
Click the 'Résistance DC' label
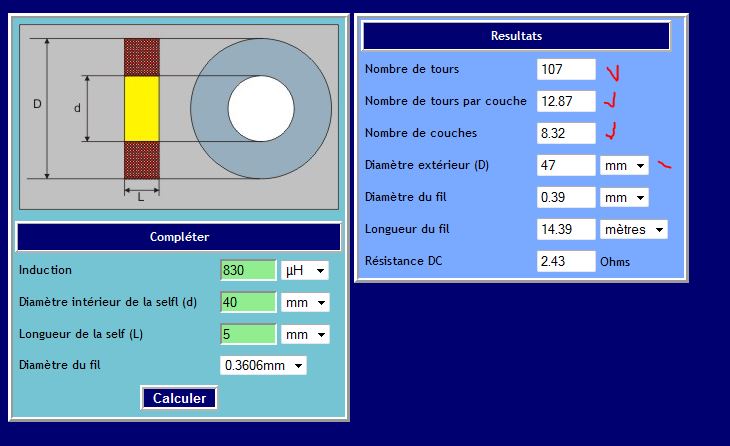(x=403, y=261)
